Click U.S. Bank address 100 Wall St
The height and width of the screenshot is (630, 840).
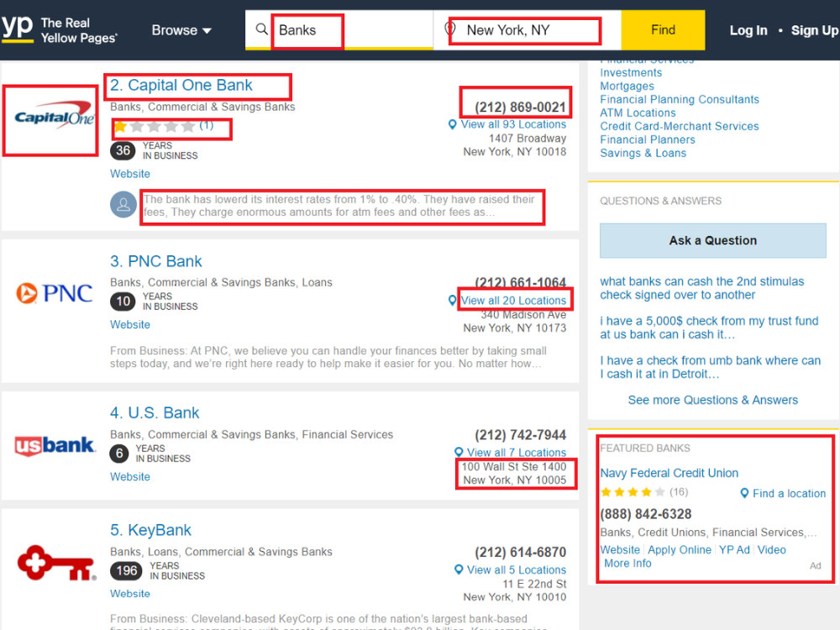[x=514, y=474]
